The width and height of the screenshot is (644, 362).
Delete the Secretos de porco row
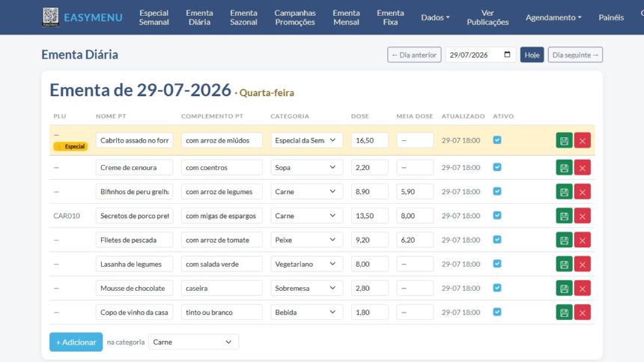tap(582, 216)
